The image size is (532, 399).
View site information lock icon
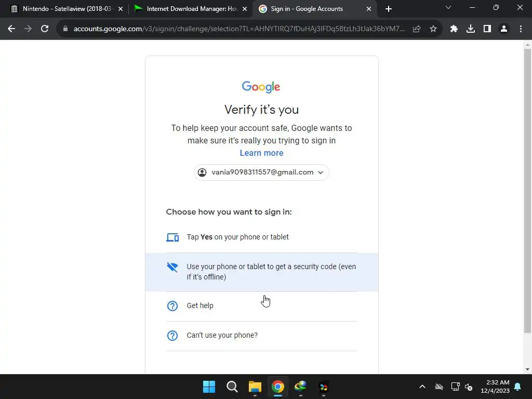click(65, 29)
